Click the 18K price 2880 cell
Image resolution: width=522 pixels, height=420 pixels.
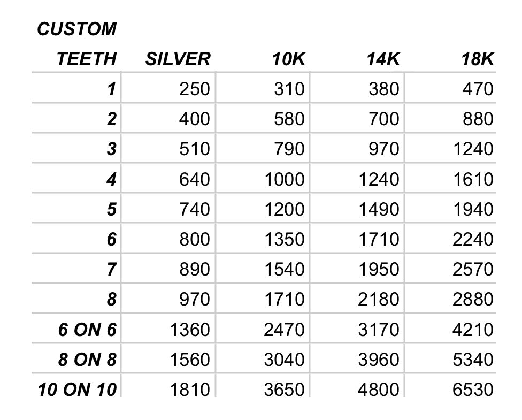point(473,299)
